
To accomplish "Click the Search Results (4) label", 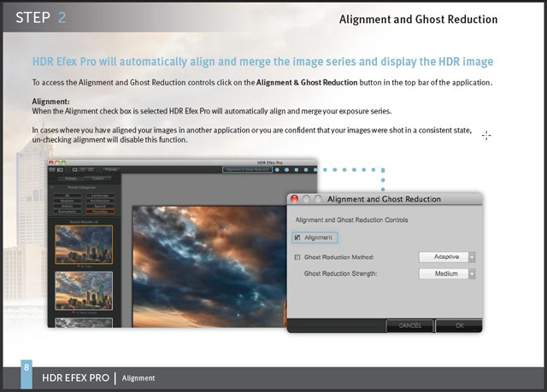I will (x=84, y=222).
